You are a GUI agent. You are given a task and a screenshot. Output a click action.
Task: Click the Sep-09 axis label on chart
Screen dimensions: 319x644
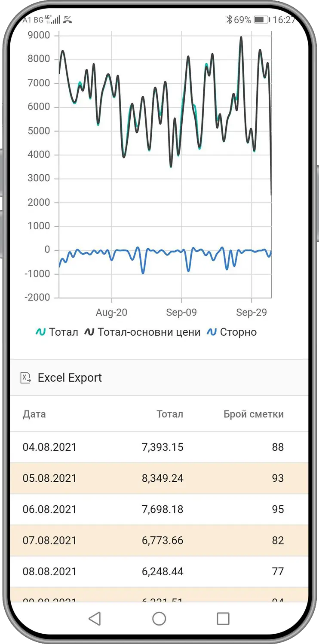point(181,312)
